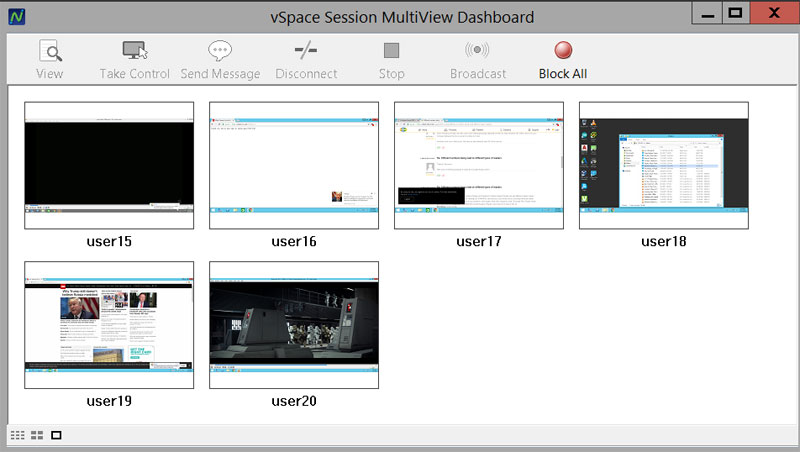Minimize the MultiView Dashboard window

707,14
